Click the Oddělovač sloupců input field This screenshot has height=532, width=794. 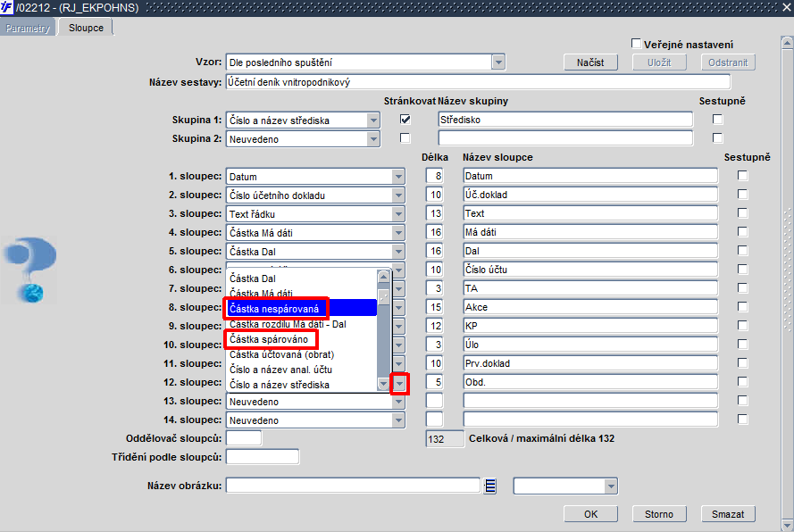coord(244,438)
